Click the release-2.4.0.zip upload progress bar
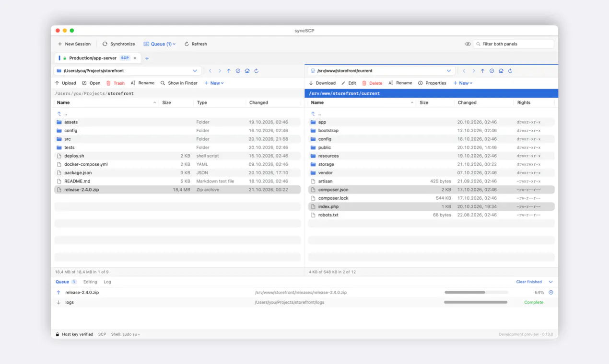The image size is (609, 364). [476, 293]
